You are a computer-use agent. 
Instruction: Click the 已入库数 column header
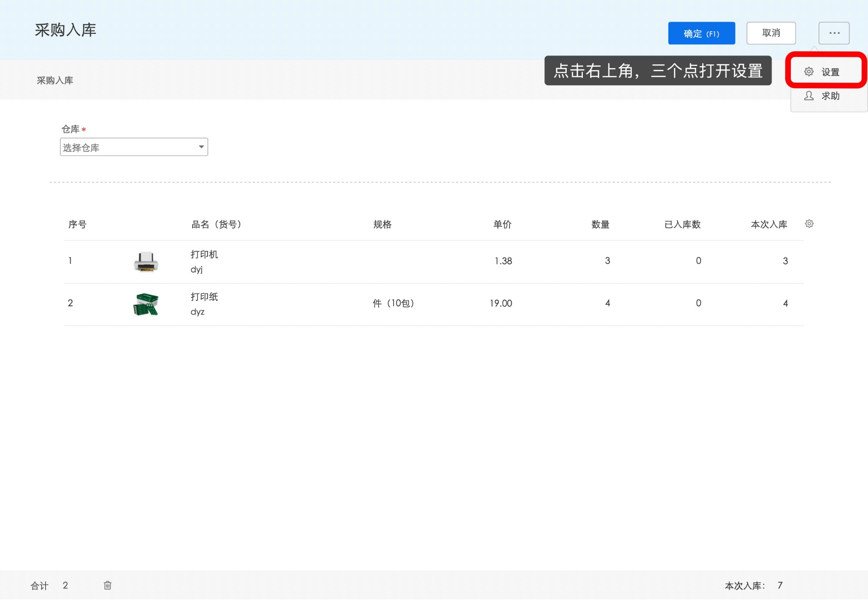(x=683, y=224)
